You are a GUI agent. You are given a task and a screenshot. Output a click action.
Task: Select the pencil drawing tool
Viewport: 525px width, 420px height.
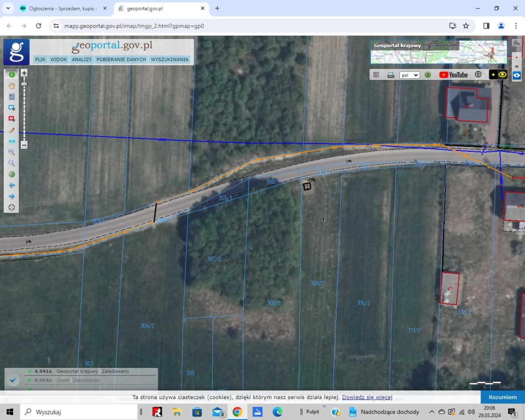(x=12, y=130)
